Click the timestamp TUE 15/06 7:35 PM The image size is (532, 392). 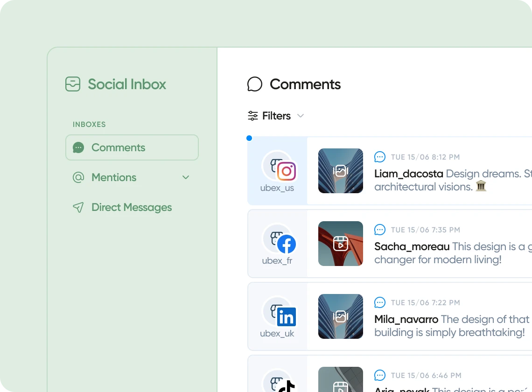tap(426, 230)
